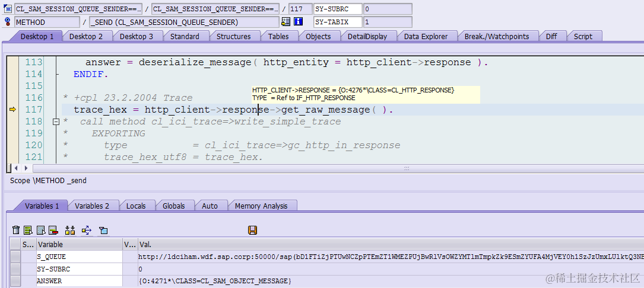Select the SY-SUBRC row selector button
644x288 pixels.
coord(15,269)
